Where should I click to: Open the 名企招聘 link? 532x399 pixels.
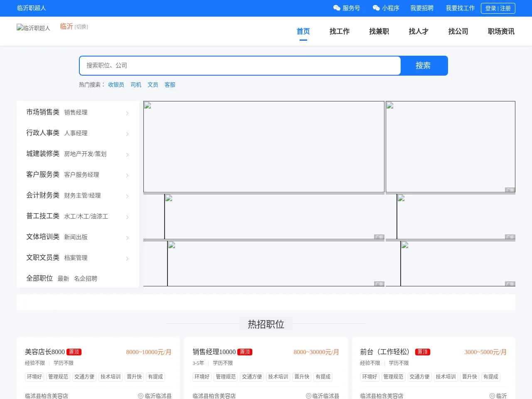pyautogui.click(x=86, y=278)
